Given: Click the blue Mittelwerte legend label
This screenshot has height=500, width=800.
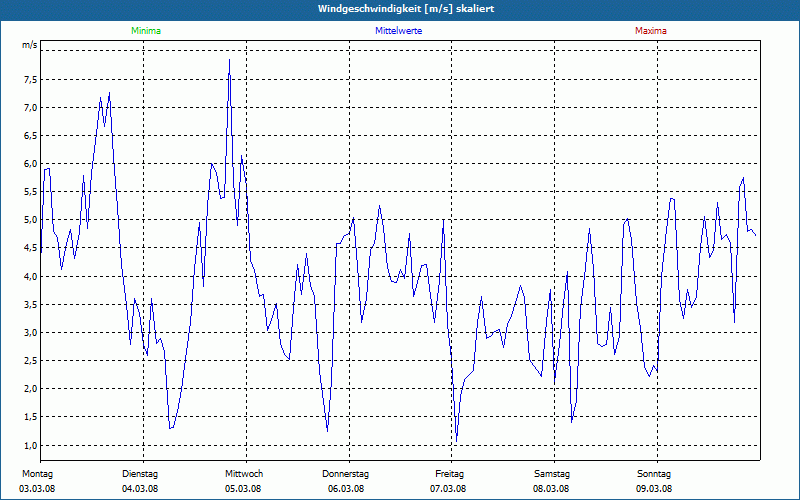Looking at the screenshot, I should coord(398,31).
